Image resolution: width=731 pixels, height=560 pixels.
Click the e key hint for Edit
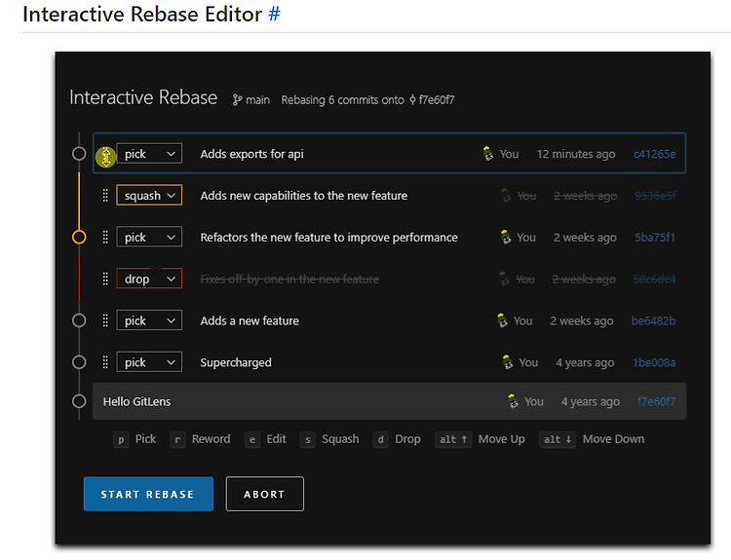pyautogui.click(x=252, y=439)
